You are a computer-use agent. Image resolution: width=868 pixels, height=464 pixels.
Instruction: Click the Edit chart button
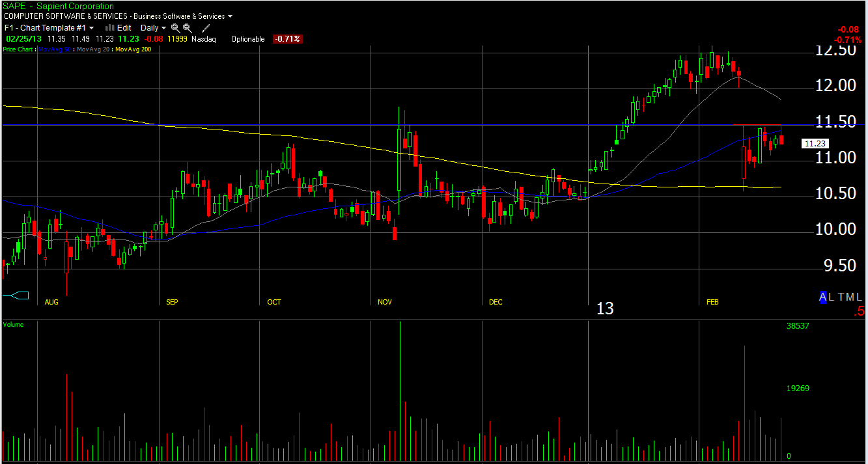(x=124, y=28)
